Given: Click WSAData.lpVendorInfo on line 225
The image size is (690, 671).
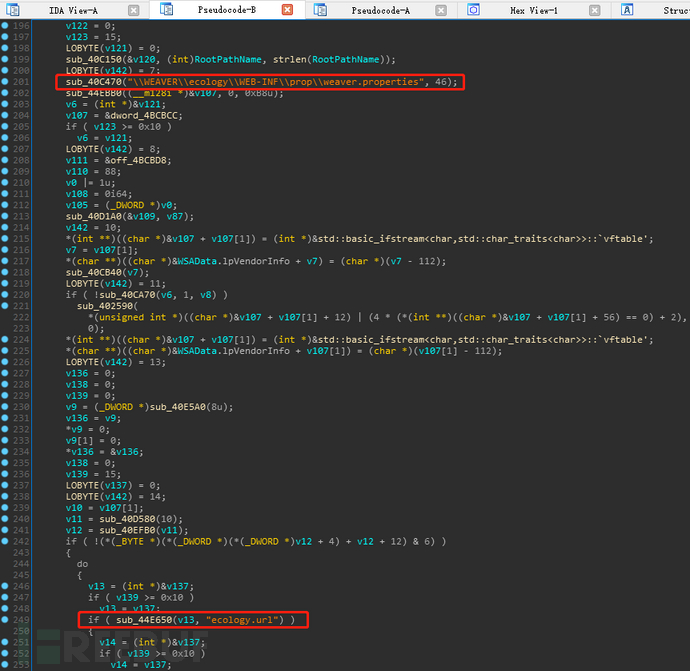Looking at the screenshot, I should (234, 351).
